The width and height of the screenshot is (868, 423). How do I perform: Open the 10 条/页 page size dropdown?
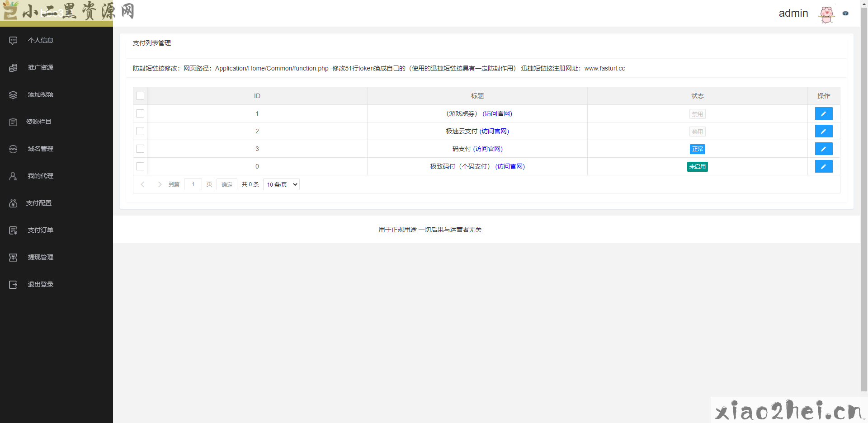click(x=281, y=184)
